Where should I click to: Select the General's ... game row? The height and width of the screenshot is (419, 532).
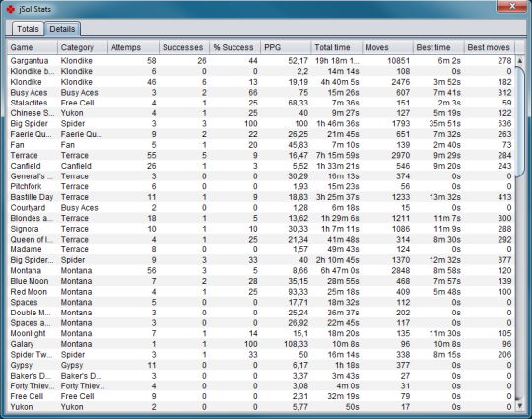click(x=261, y=176)
